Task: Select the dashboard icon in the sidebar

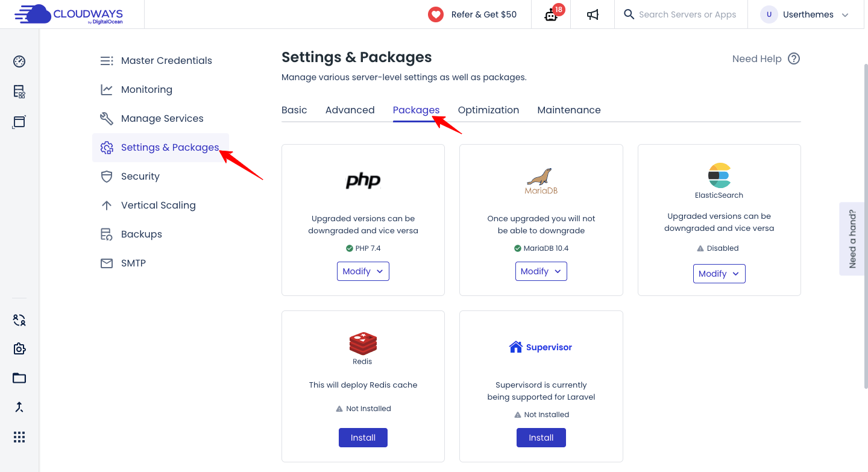Action: [x=19, y=61]
